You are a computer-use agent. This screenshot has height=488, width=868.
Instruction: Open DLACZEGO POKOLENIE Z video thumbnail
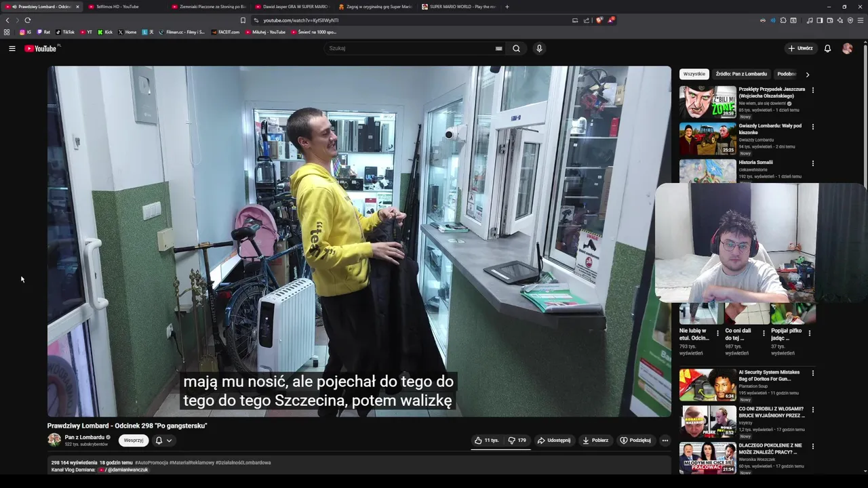707,457
